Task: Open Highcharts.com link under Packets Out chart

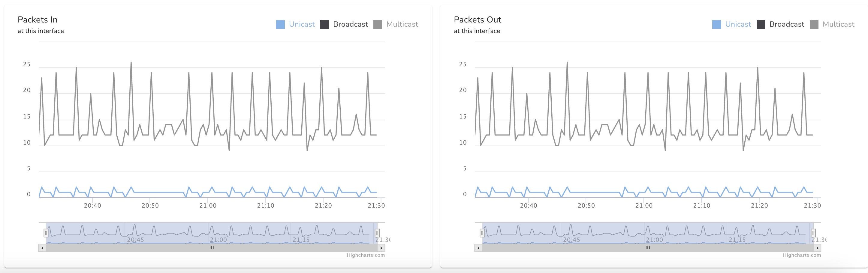Action: point(802,255)
